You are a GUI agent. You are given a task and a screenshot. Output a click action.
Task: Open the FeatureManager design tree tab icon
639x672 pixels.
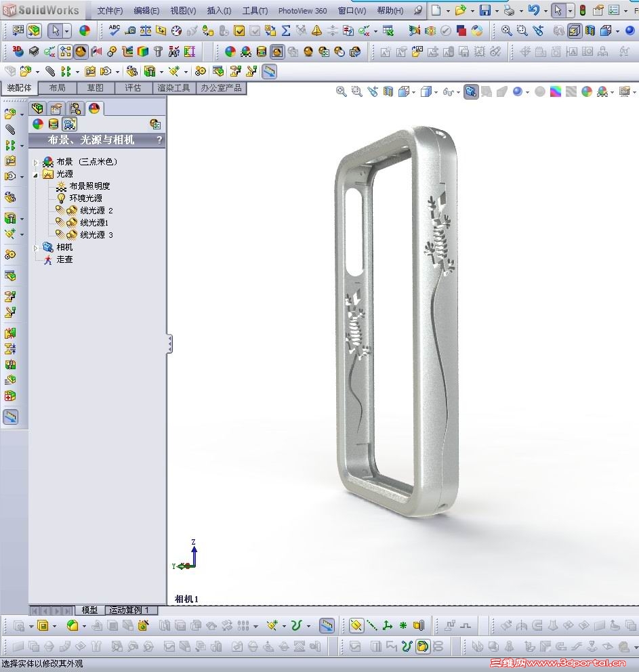click(x=37, y=108)
